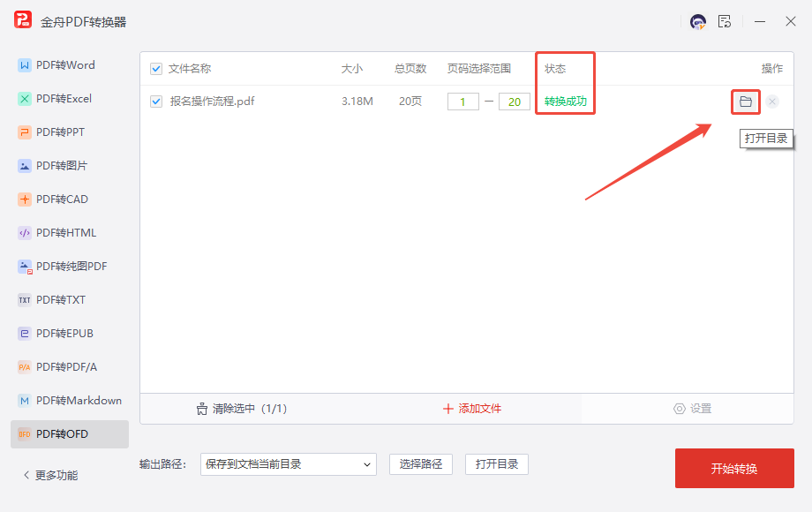The image size is (812, 512).
Task: Click the PDF转PPT sidebar icon
Action: tap(25, 132)
